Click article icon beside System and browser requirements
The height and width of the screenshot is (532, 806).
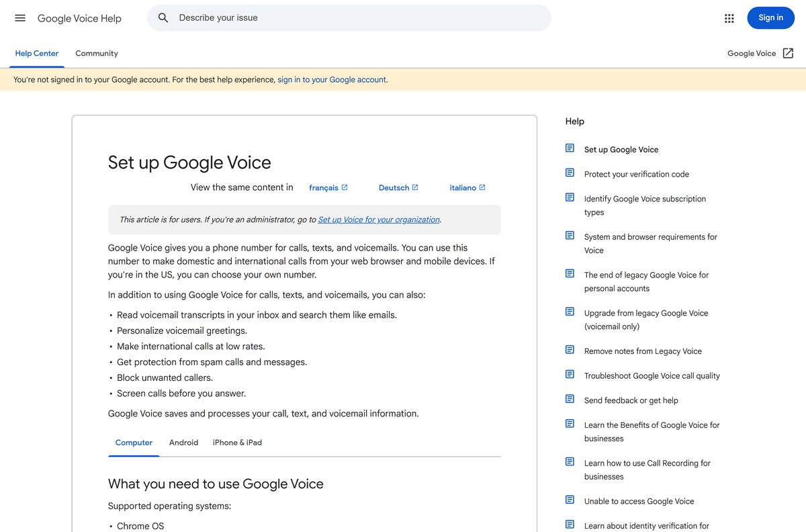570,236
